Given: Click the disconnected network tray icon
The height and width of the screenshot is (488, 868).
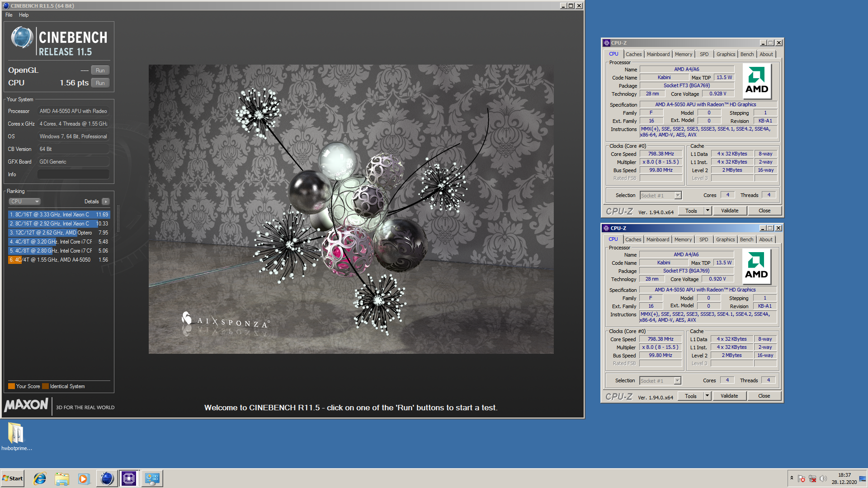Looking at the screenshot, I should pyautogui.click(x=812, y=479).
